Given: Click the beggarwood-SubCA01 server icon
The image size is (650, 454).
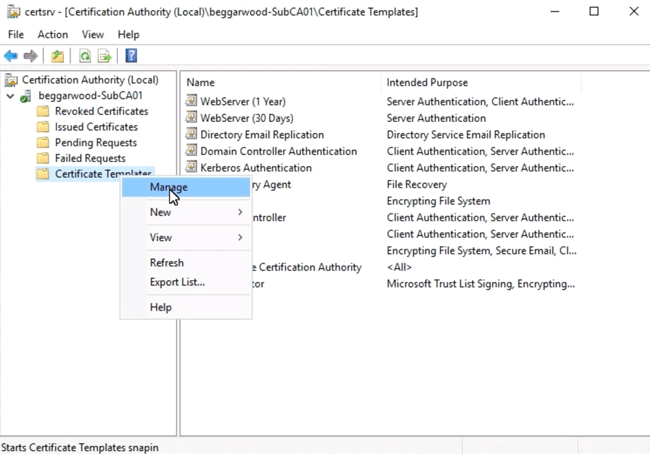Looking at the screenshot, I should [25, 96].
